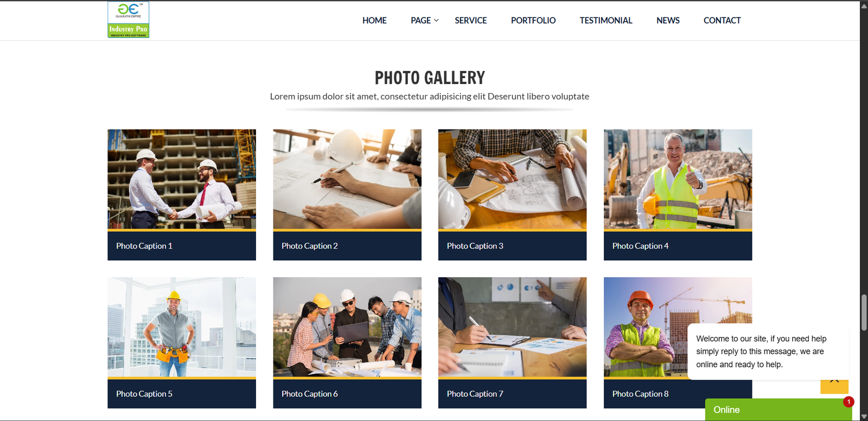868x421 pixels.
Task: Open the SERVICE menu item
Action: pyautogui.click(x=470, y=21)
